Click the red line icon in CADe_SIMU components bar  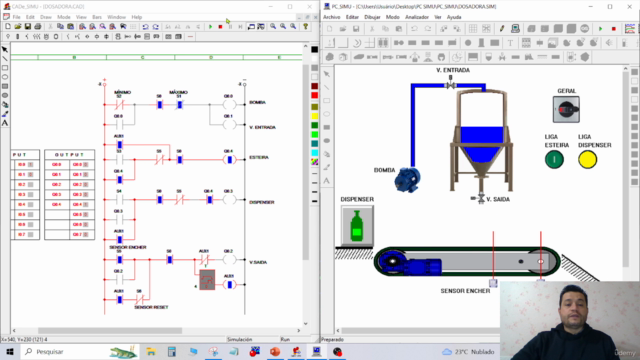190,37
